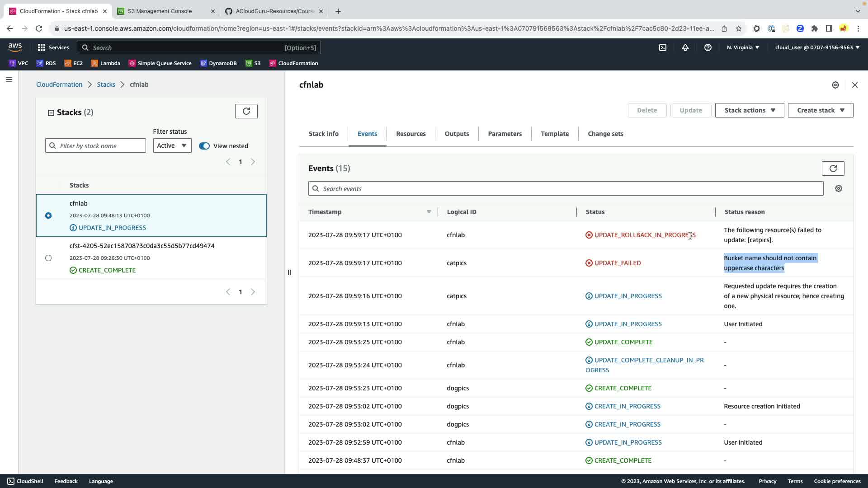Open the CloudShell icon in top navigation
The image size is (868, 488).
coord(663,47)
